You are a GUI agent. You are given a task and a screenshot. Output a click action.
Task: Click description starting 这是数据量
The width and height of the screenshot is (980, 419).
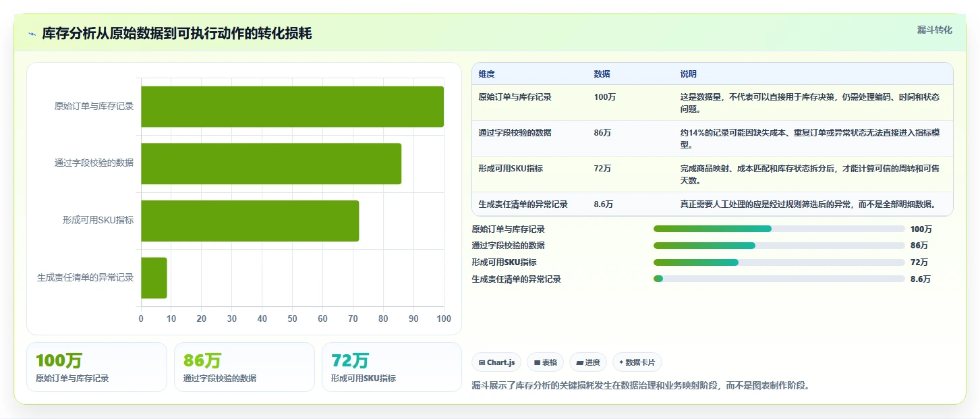[809, 103]
